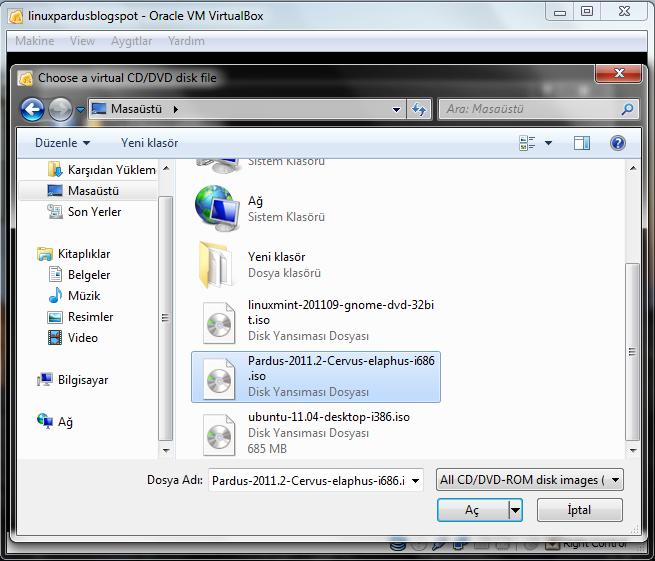Open the Video library

(x=73, y=338)
